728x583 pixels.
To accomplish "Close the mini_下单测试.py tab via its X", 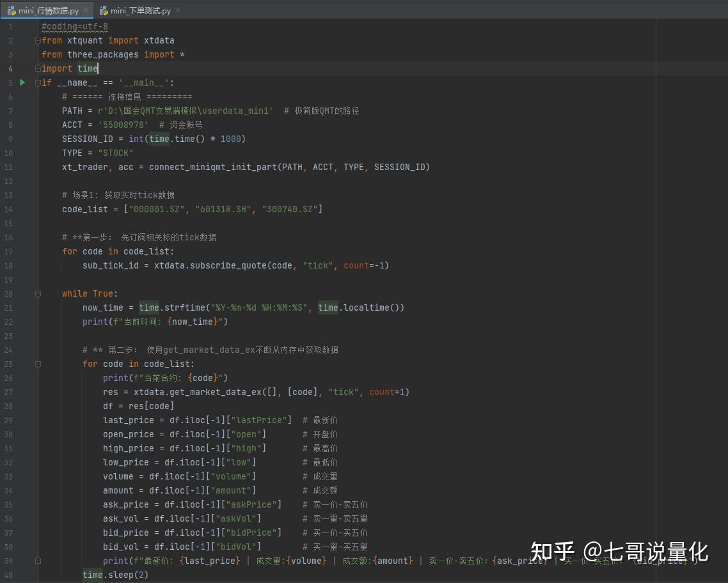I will [177, 10].
